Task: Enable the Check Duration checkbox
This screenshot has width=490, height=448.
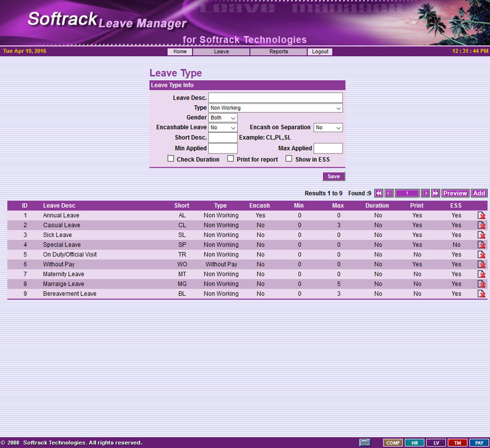Action: click(171, 159)
